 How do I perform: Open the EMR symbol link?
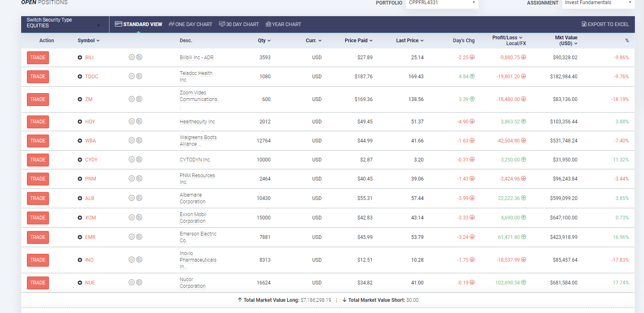(x=90, y=237)
